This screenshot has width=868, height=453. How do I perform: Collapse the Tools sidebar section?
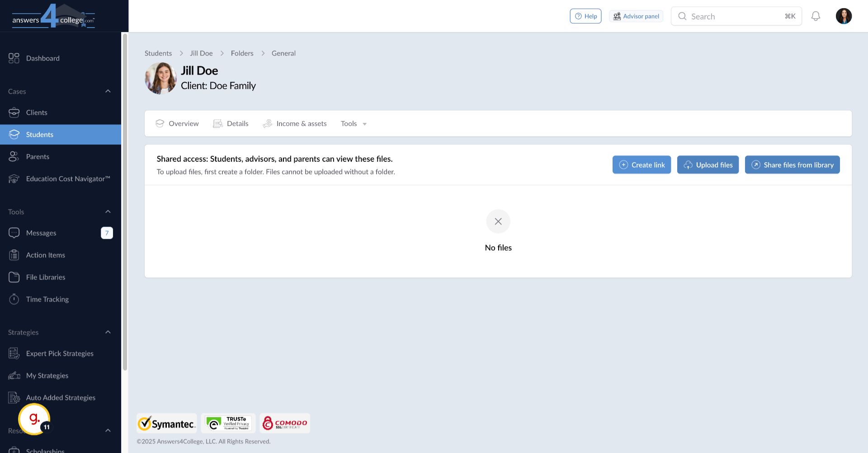(108, 212)
